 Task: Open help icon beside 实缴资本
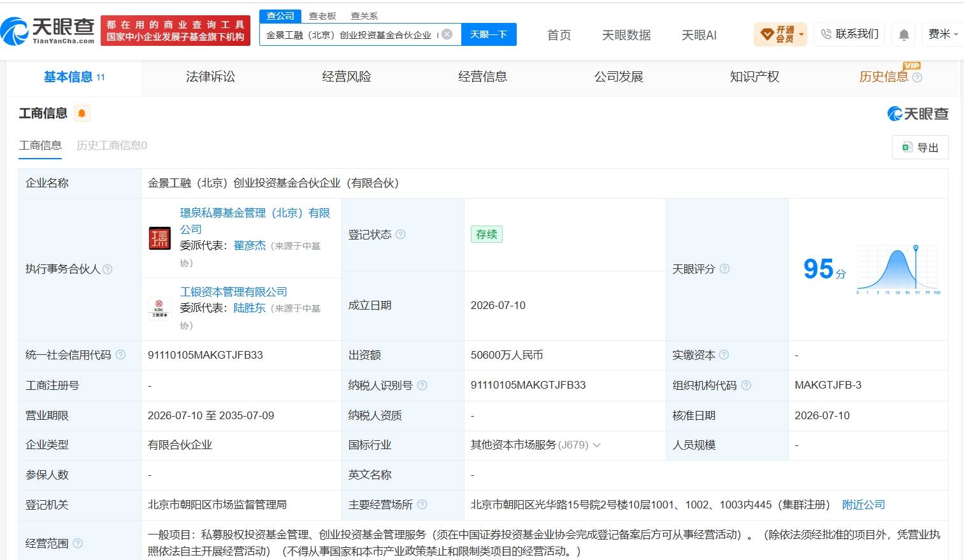coord(723,355)
